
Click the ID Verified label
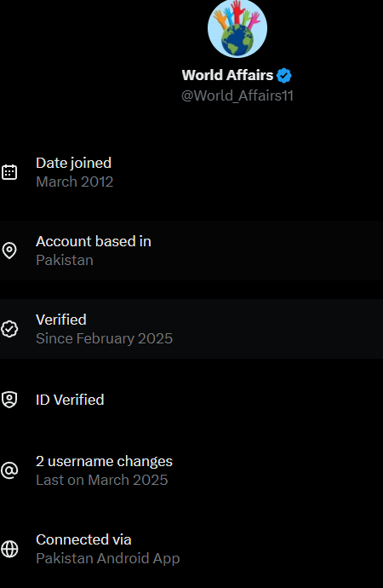(70, 400)
